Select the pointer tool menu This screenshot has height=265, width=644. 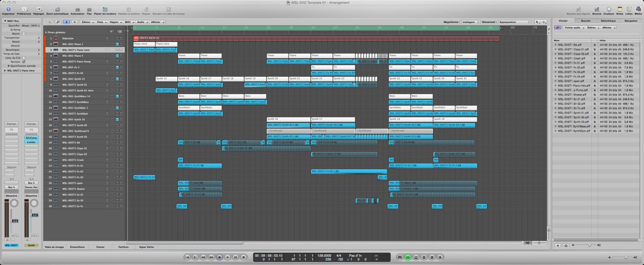537,22
